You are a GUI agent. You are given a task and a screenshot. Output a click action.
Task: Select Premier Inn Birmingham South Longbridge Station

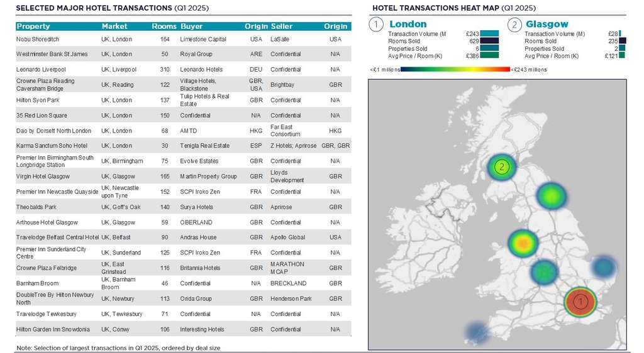[55, 161]
